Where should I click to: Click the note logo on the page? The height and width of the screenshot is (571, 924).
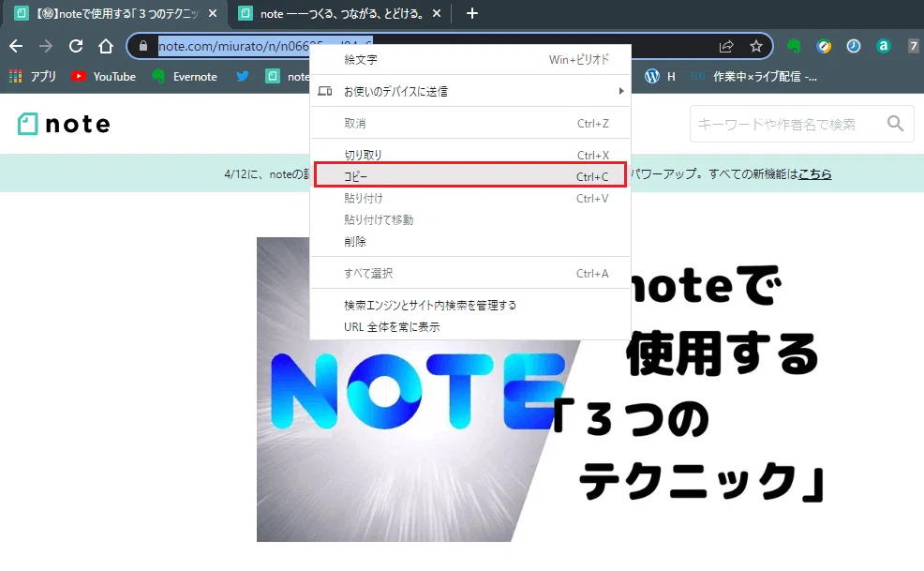pyautogui.click(x=64, y=124)
